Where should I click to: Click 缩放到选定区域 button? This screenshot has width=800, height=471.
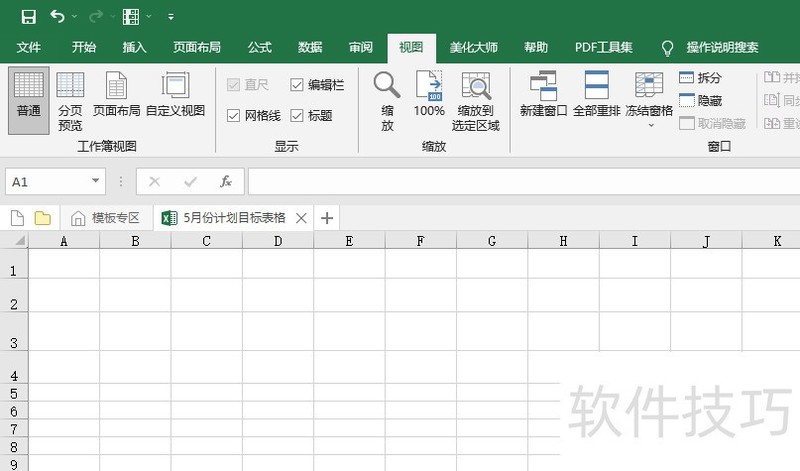point(476,101)
